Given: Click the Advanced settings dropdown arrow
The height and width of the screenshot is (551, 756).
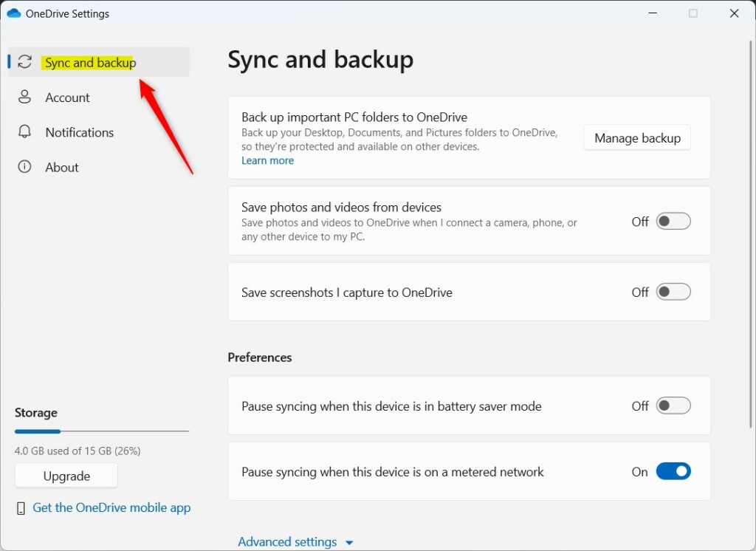Looking at the screenshot, I should point(349,543).
